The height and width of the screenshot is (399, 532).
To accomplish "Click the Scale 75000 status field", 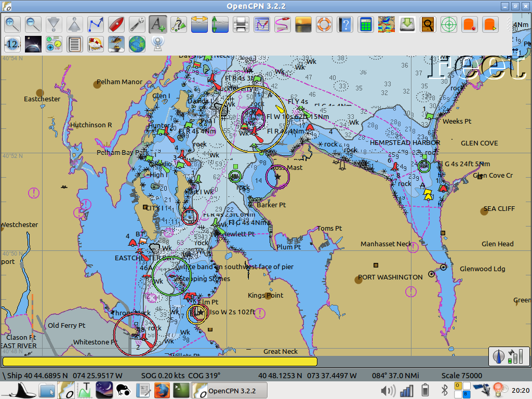I will (462, 376).
